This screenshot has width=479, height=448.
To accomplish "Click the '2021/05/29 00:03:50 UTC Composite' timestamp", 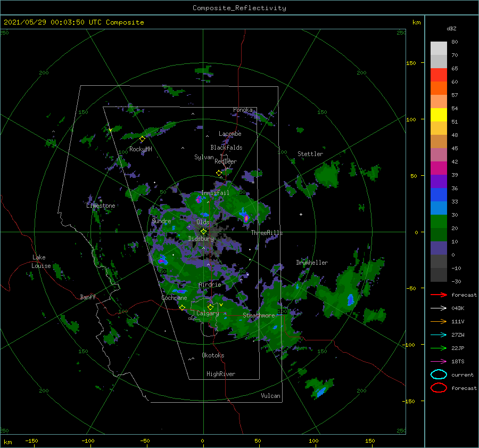I will click(73, 22).
